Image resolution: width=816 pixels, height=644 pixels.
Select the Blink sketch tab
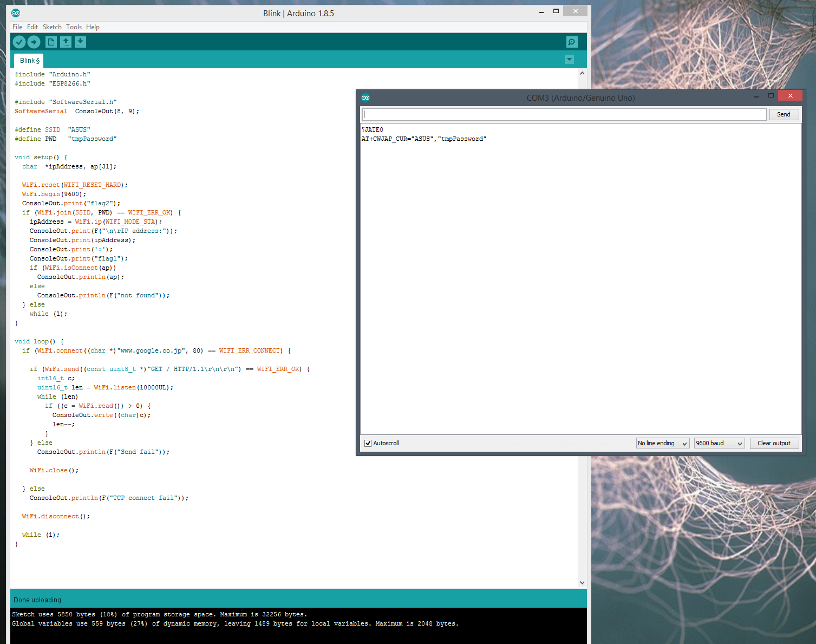pyautogui.click(x=29, y=61)
